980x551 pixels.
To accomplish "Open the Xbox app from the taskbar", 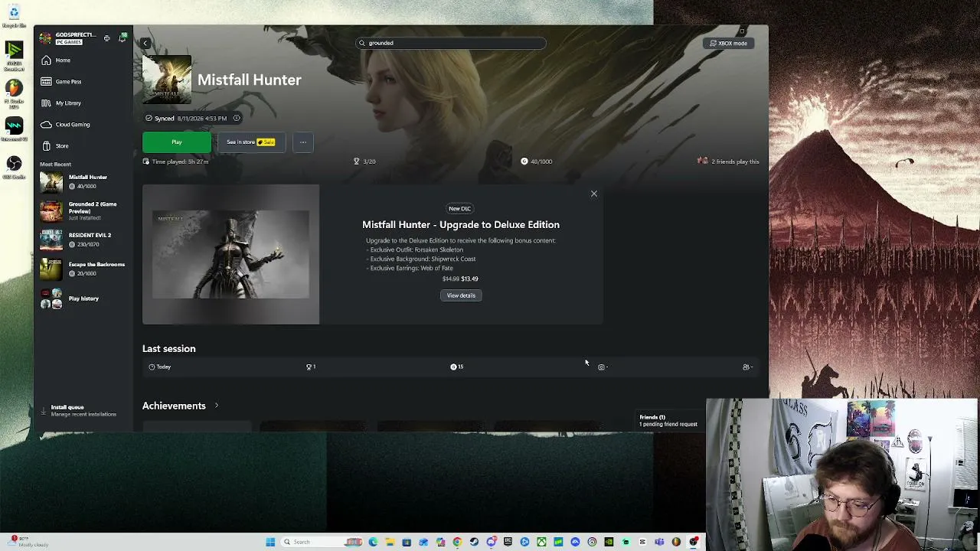I will point(541,543).
